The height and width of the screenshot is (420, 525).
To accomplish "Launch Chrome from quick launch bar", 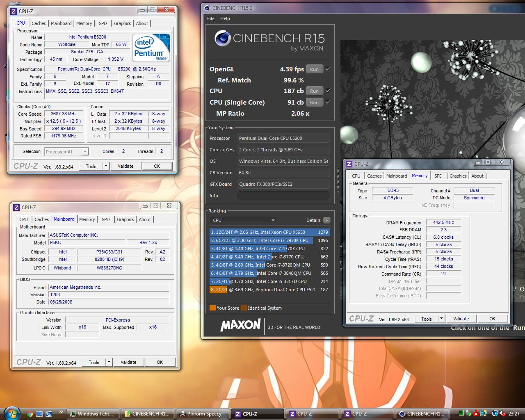I will pos(30,414).
